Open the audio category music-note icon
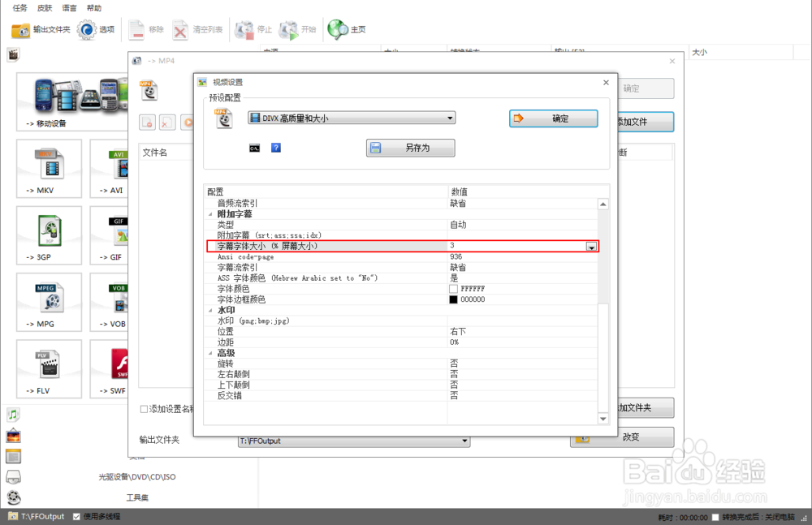 pos(14,414)
